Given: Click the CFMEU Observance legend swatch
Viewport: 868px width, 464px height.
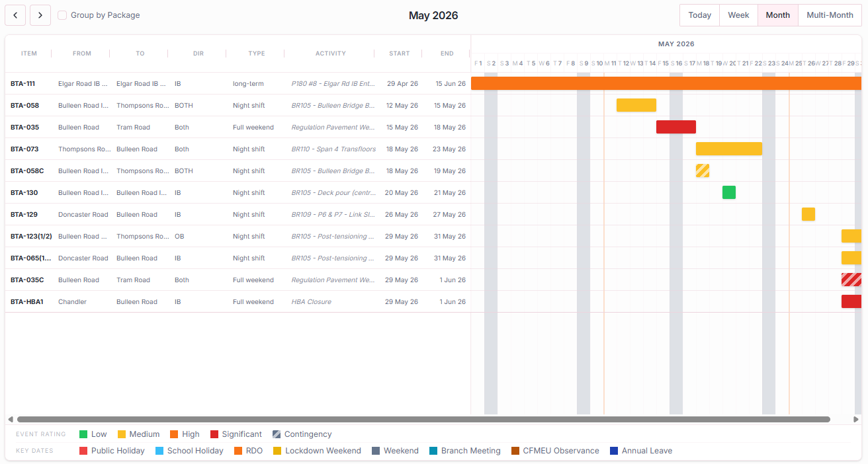Looking at the screenshot, I should coord(515,451).
